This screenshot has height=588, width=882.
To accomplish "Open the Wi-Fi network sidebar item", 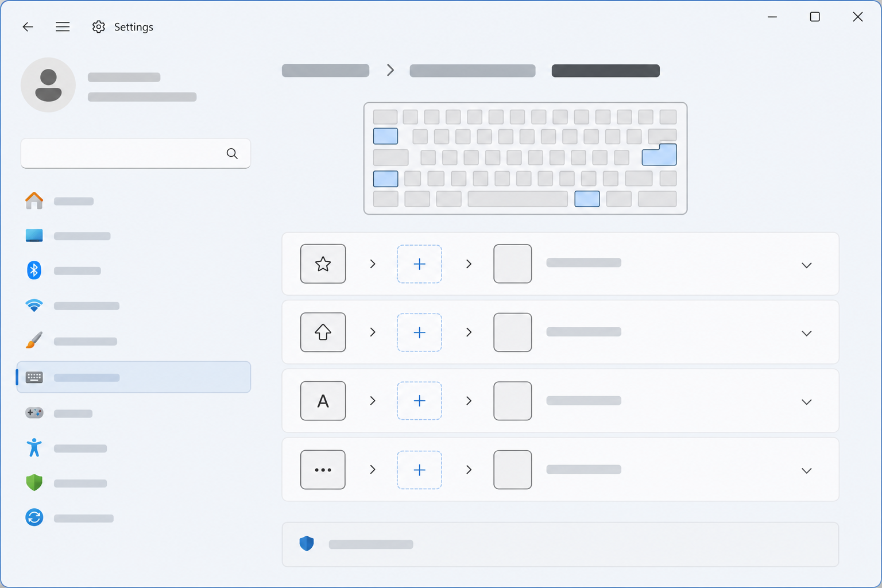I will 134,305.
